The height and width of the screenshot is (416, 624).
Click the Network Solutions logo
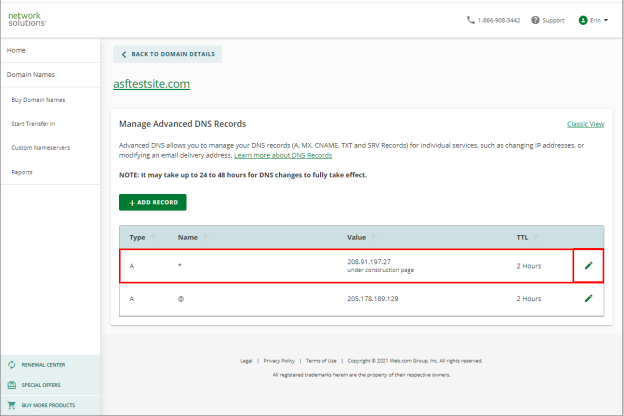[27, 19]
